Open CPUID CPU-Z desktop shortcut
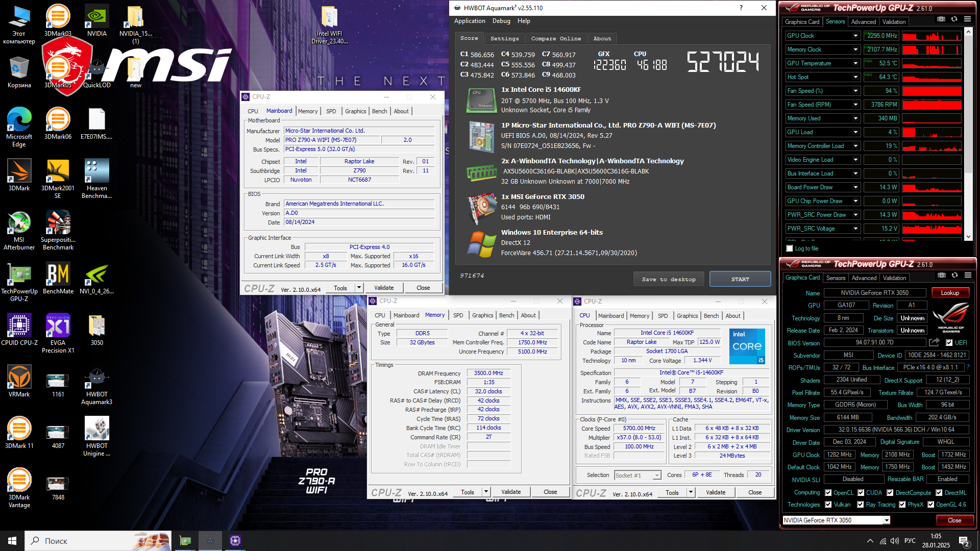 (x=19, y=330)
